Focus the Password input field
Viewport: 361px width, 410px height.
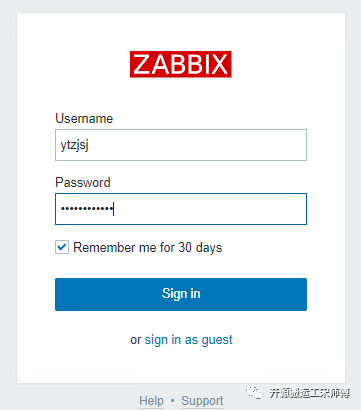[x=181, y=209]
